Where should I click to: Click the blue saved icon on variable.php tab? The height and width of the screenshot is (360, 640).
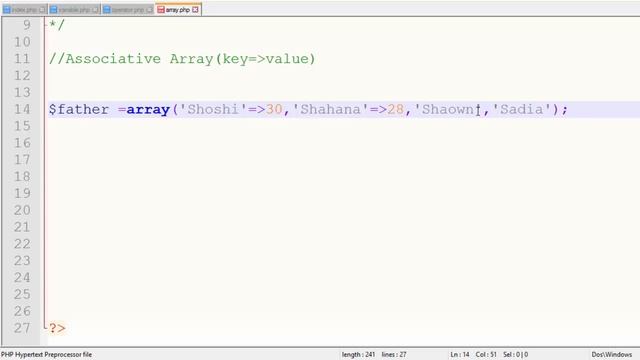coord(53,10)
